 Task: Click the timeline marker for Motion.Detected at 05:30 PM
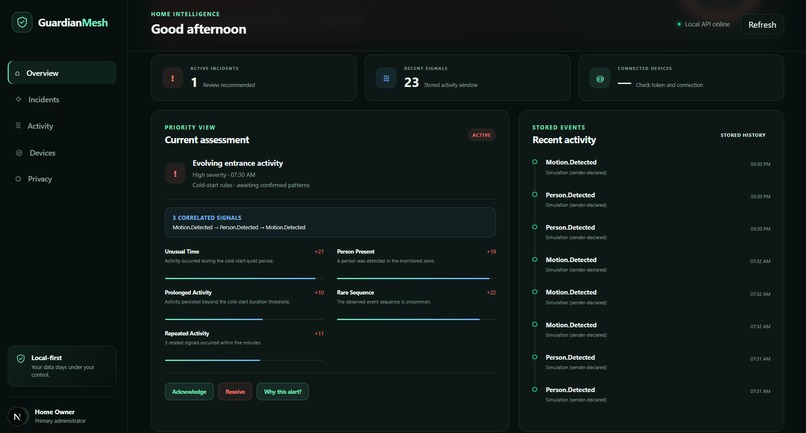(535, 162)
